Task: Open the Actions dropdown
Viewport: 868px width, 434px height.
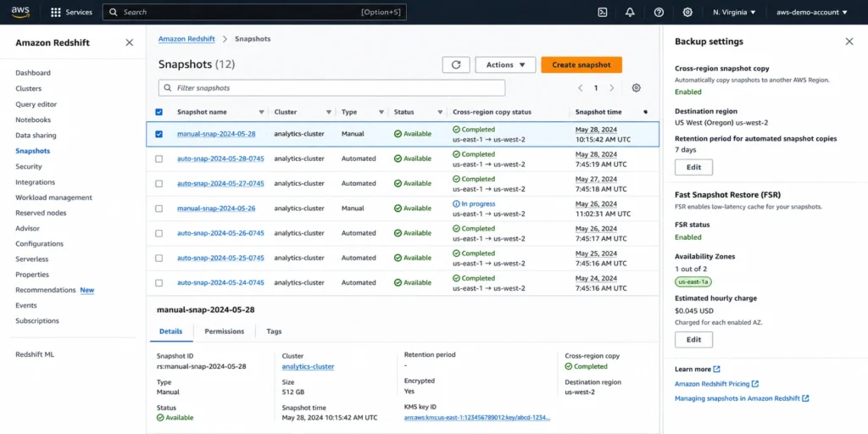Action: click(505, 64)
